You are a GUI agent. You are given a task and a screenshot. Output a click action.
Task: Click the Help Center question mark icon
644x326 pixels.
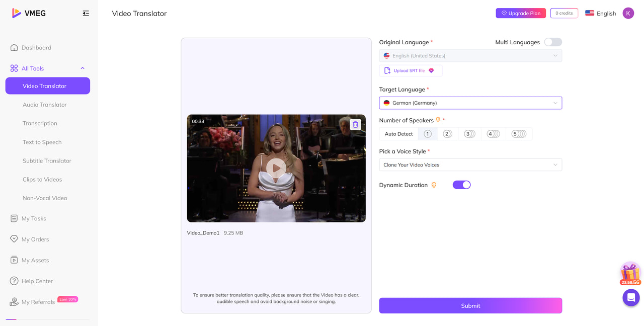click(x=14, y=281)
